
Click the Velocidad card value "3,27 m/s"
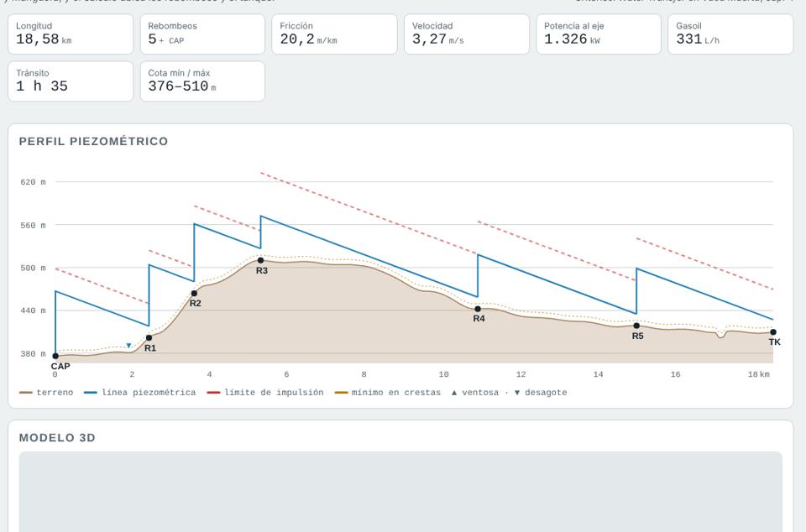click(438, 39)
